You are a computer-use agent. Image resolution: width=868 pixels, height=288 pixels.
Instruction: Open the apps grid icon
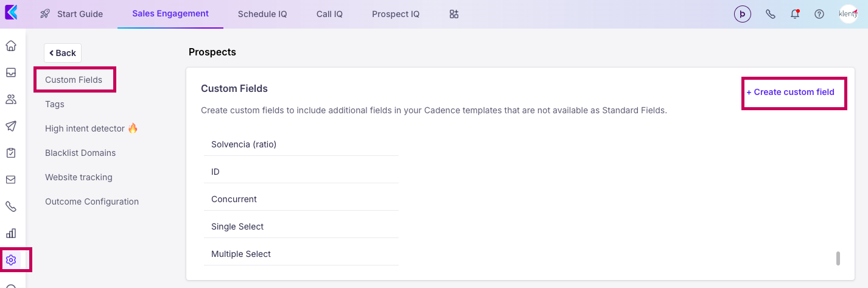[454, 14]
